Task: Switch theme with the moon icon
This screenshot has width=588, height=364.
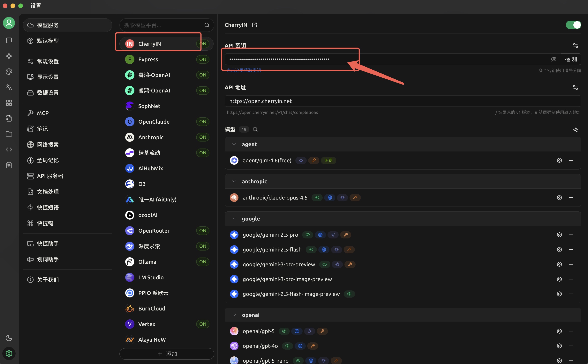Action: (x=9, y=338)
